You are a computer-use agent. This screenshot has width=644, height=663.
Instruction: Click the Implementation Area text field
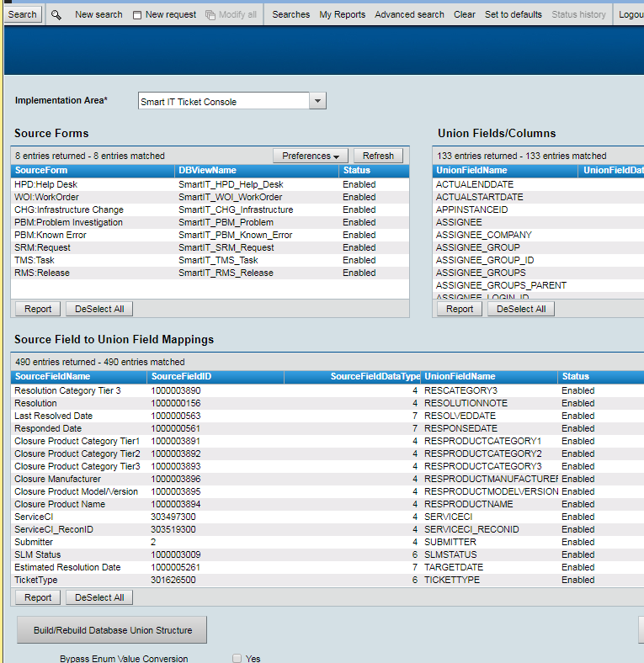click(224, 101)
